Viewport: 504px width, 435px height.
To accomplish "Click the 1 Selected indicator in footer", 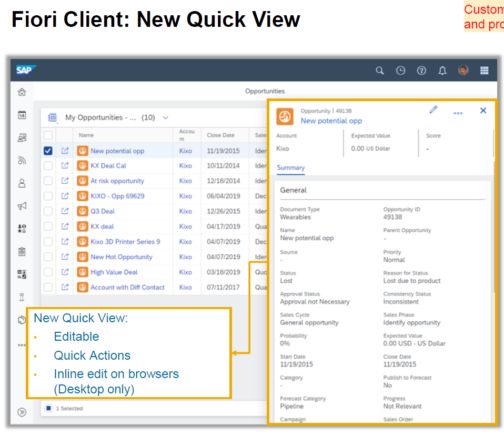I will click(69, 408).
